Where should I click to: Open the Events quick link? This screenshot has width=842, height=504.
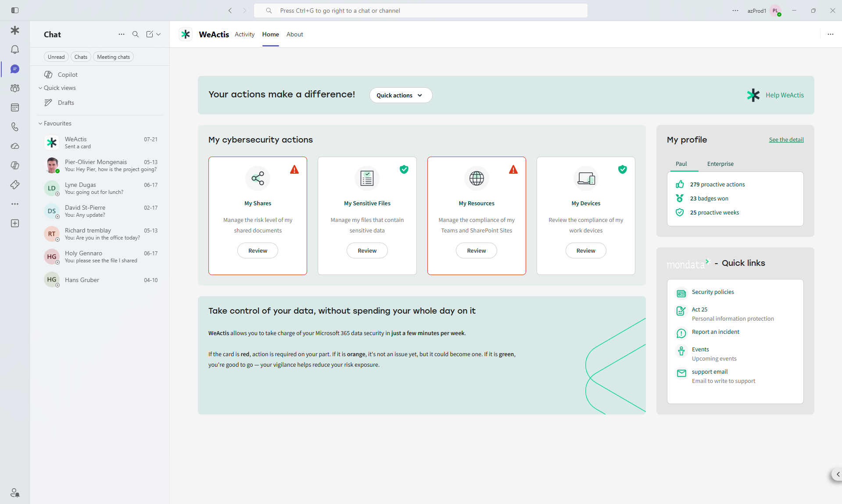click(x=700, y=350)
